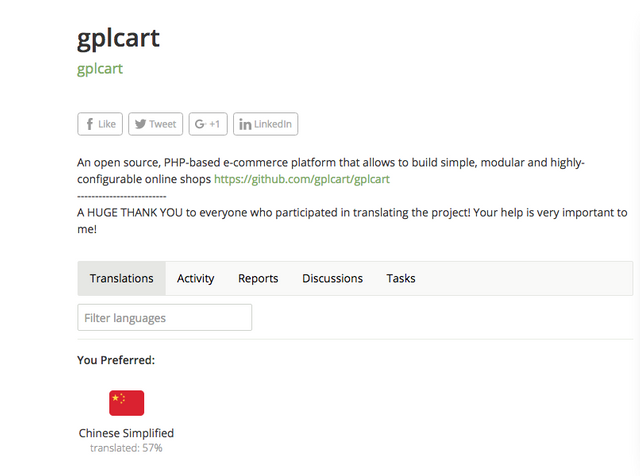The height and width of the screenshot is (476, 640).
Task: Click the gplcart project title heading
Action: (118, 38)
